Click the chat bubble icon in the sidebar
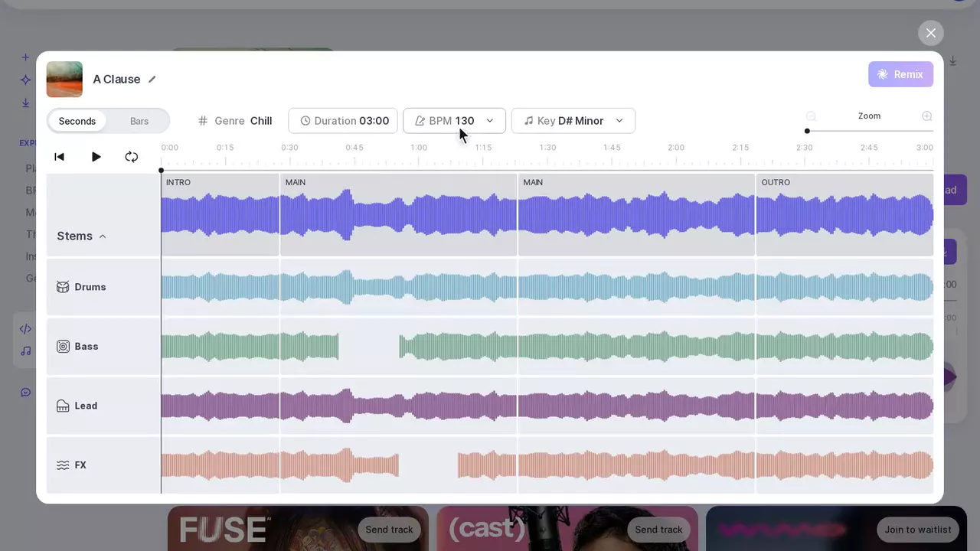This screenshot has height=551, width=980. (x=25, y=393)
